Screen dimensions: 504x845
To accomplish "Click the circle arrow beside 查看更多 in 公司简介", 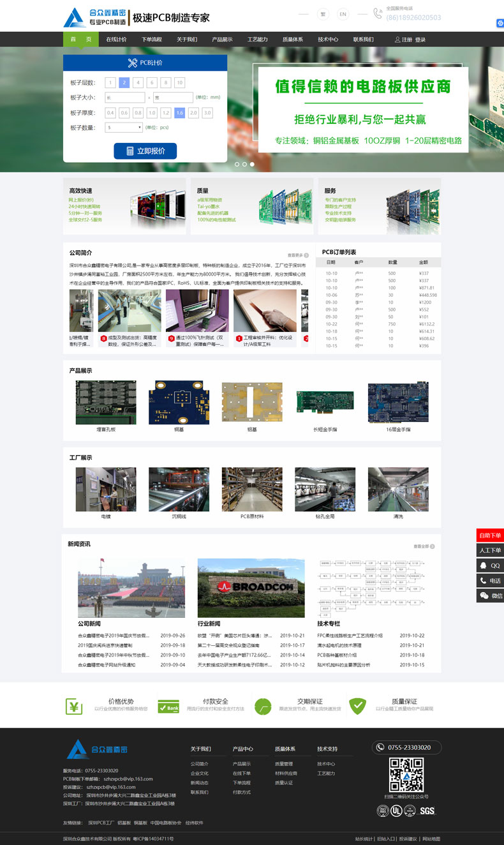I will [307, 255].
